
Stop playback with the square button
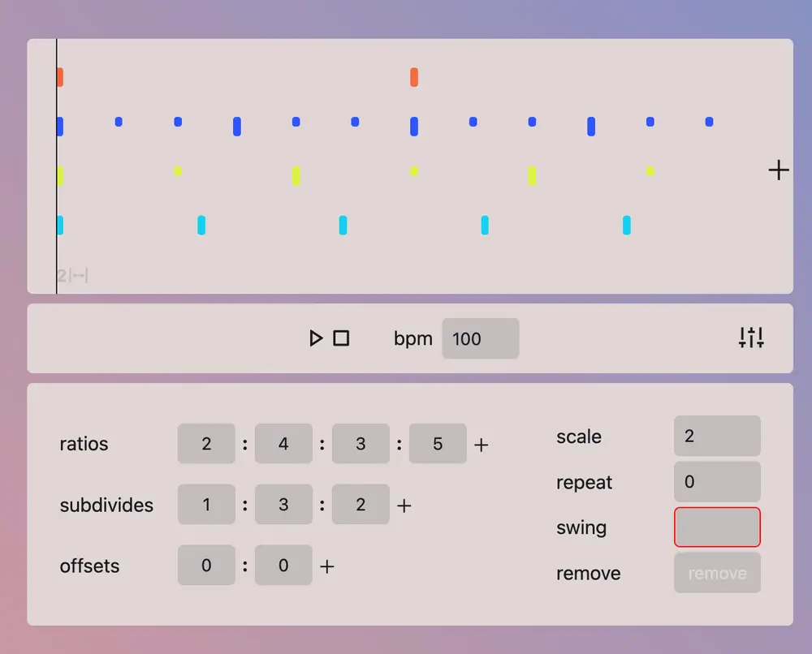tap(341, 338)
